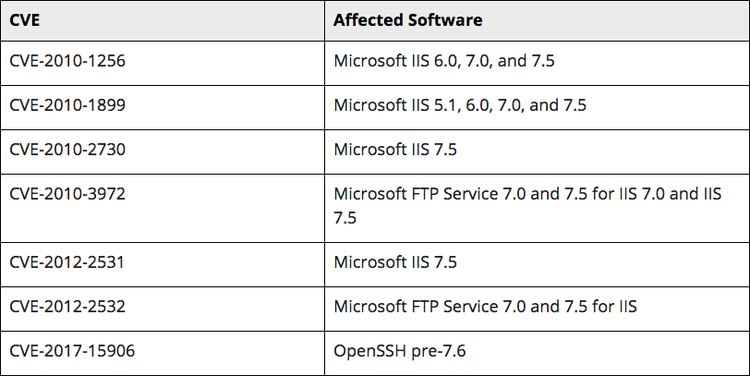Click Microsoft FTP Service 7.0 and 7.5 for IIS
Viewport: 750px width, 376px height.
pyautogui.click(x=485, y=307)
